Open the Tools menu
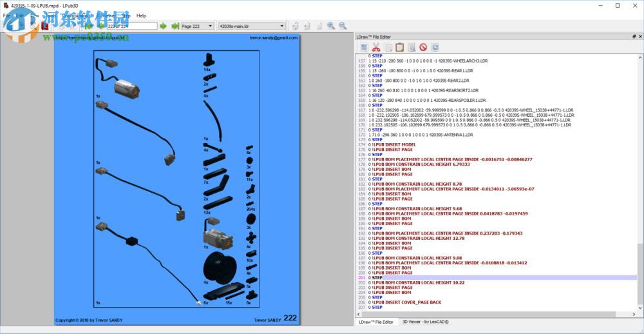Viewport: 644px width, 334px height. click(50, 15)
